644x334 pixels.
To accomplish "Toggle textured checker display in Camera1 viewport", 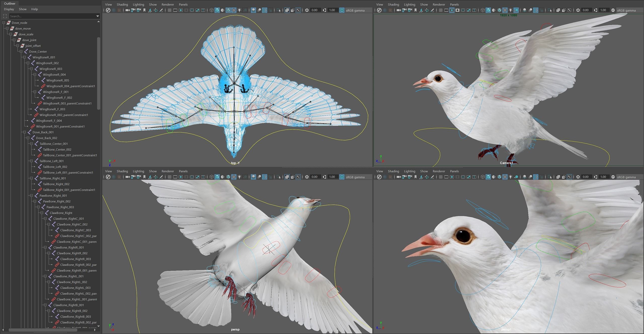I will 505,10.
